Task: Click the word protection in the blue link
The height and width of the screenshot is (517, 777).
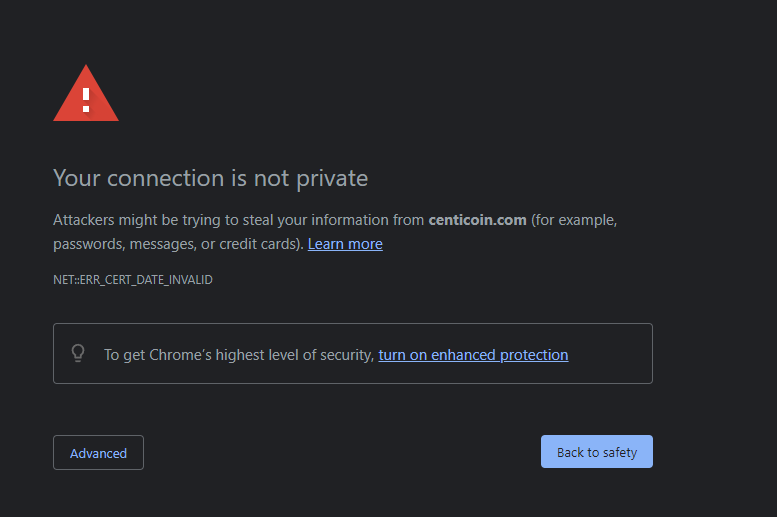Action: click(534, 355)
